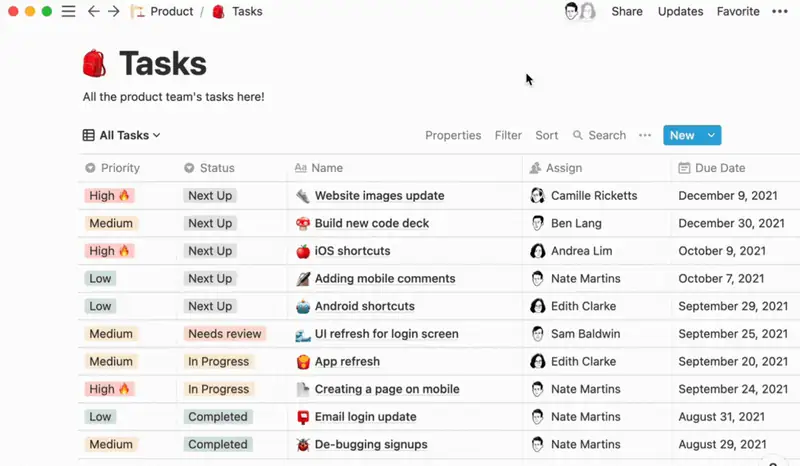800x466 pixels.
Task: Open High priority tag for Website images update
Action: pyautogui.click(x=109, y=195)
